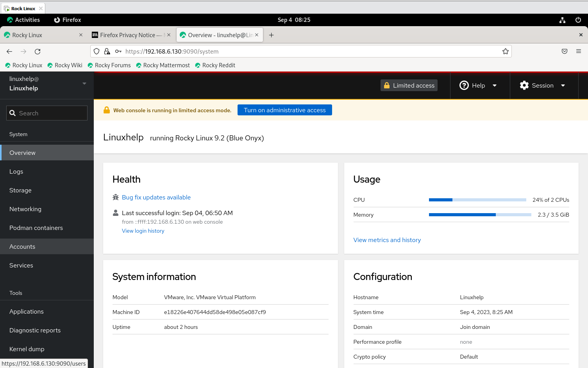Close the Rock Linux VM tab

click(x=41, y=8)
